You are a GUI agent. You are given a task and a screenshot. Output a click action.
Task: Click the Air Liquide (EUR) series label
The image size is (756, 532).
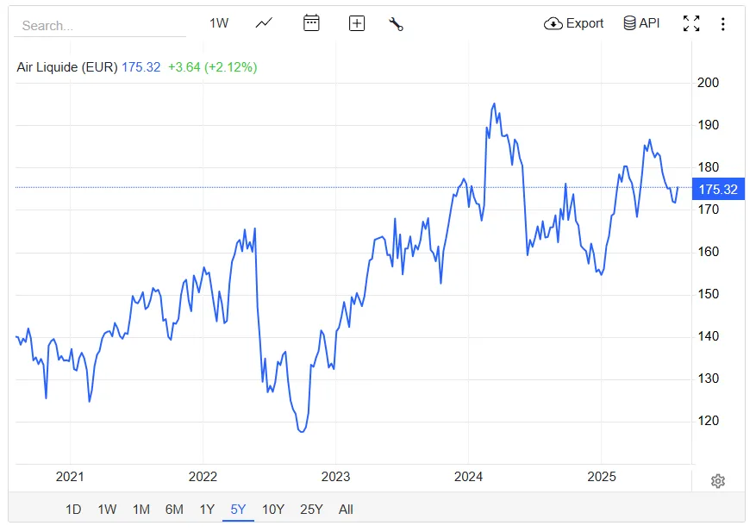67,67
